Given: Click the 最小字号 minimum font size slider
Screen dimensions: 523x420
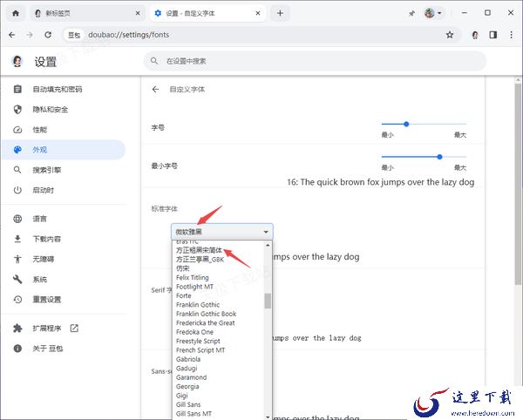Looking at the screenshot, I should 424,157.
